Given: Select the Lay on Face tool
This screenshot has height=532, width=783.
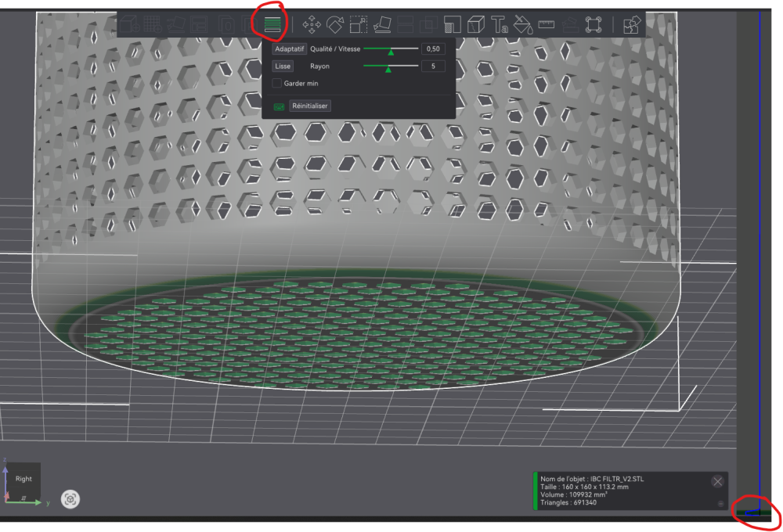Looking at the screenshot, I should [382, 24].
